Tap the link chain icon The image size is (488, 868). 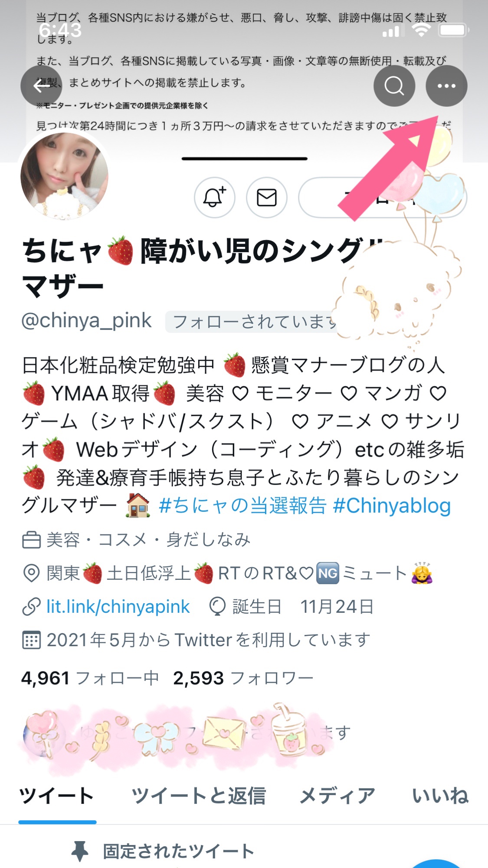pyautogui.click(x=31, y=607)
